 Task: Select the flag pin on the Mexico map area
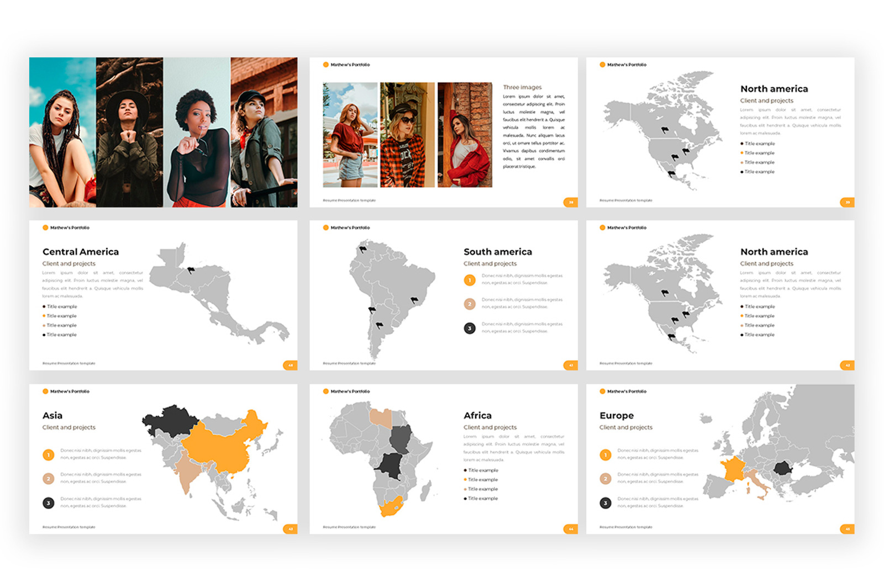(x=671, y=173)
